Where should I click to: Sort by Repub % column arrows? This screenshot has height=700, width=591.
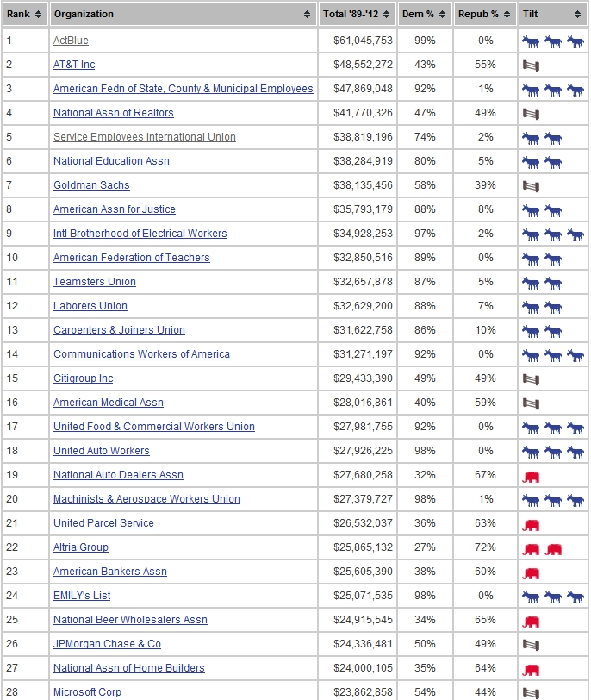(507, 15)
